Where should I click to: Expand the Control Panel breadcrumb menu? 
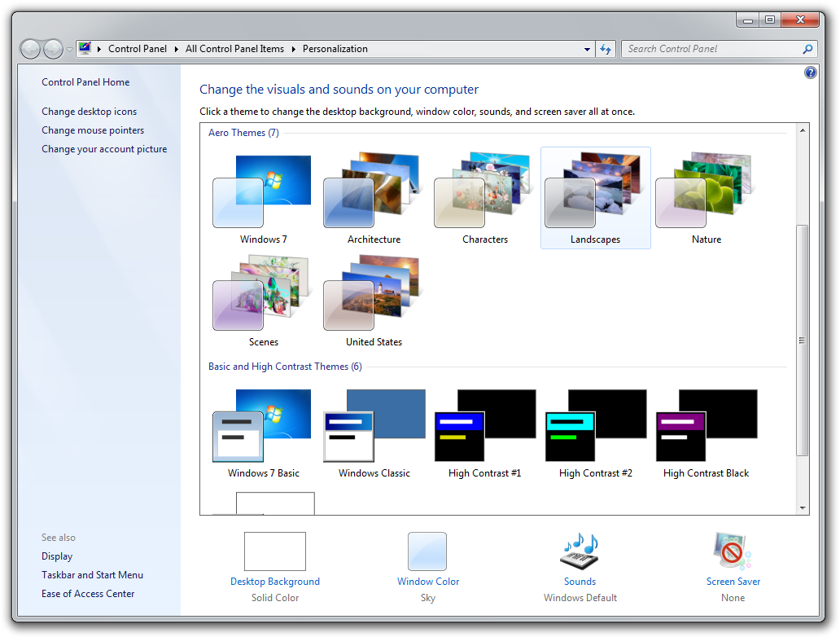click(177, 48)
